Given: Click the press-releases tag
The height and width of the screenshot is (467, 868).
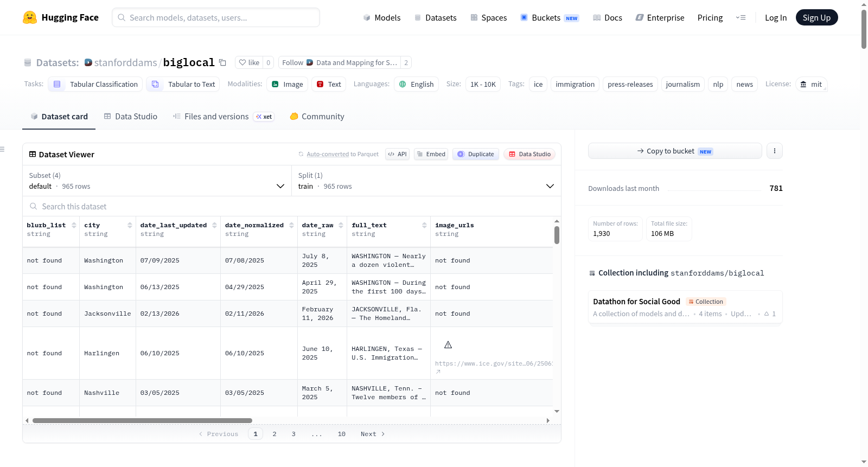Looking at the screenshot, I should point(630,84).
